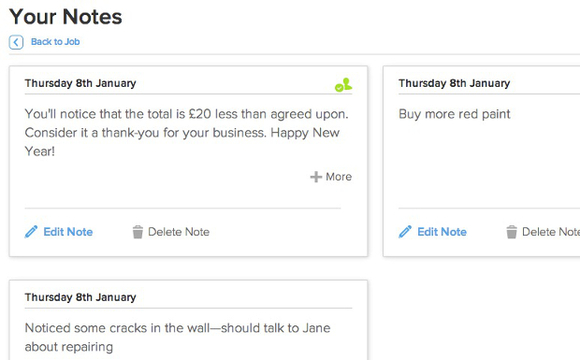Click the trash icon on the Happy New Year note
This screenshot has width=580, height=360.
coord(138,232)
